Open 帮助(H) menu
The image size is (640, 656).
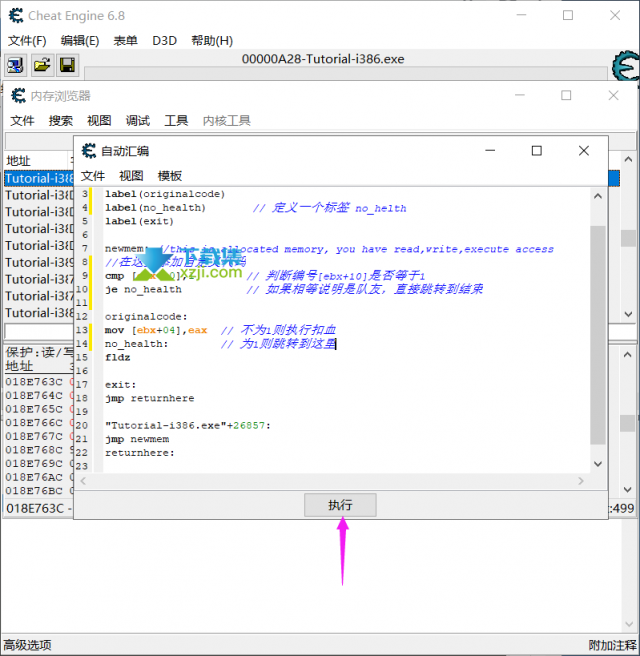pos(212,41)
